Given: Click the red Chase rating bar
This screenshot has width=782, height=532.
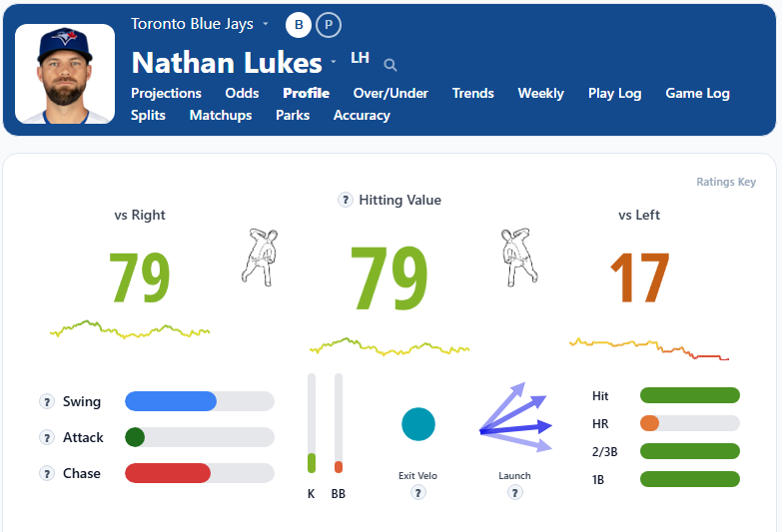Looking at the screenshot, I should [200, 473].
